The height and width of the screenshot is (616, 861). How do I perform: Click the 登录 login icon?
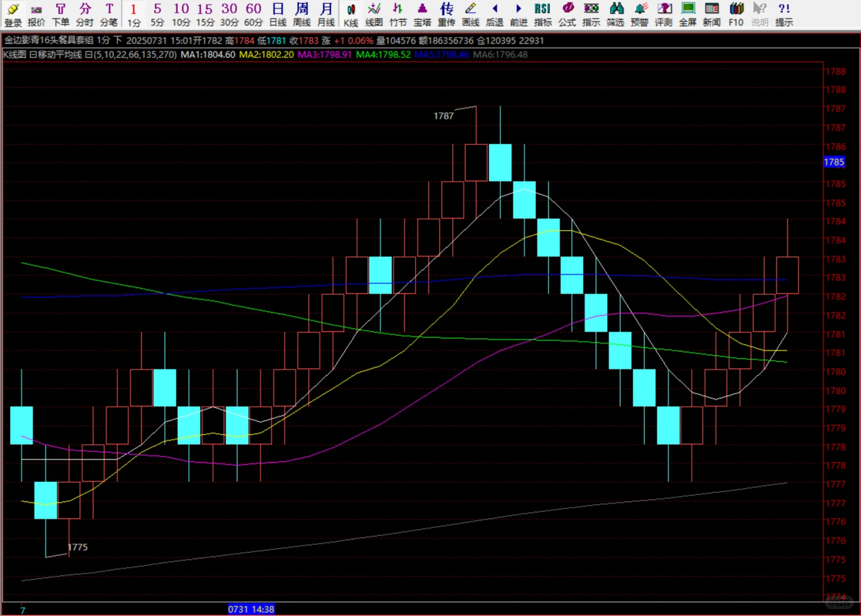(x=13, y=15)
